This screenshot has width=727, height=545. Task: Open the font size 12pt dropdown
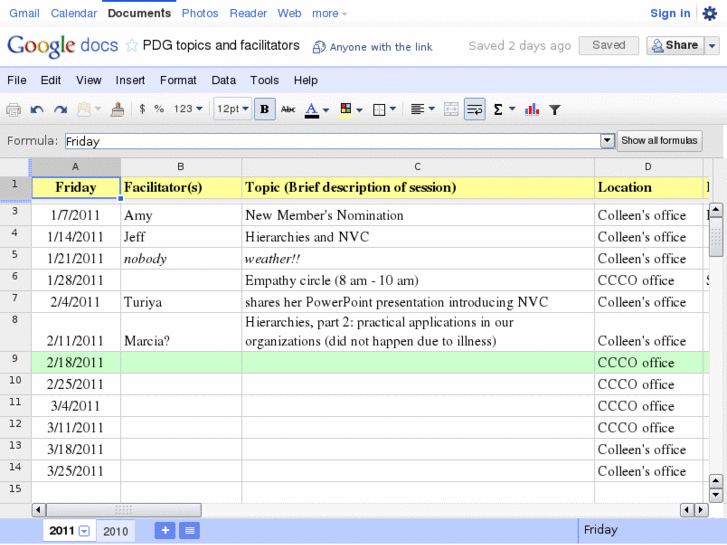(x=232, y=109)
